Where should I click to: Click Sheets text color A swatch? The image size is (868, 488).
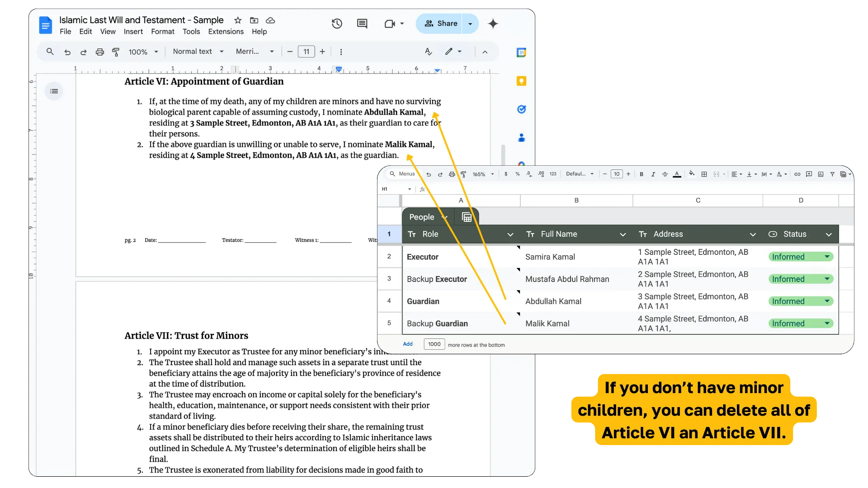(x=677, y=174)
